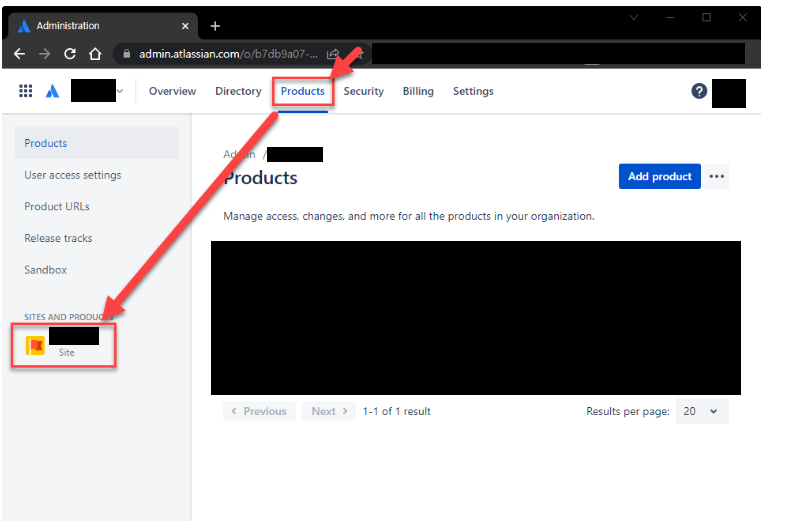
Task: Click the Products page heading
Action: tap(260, 178)
